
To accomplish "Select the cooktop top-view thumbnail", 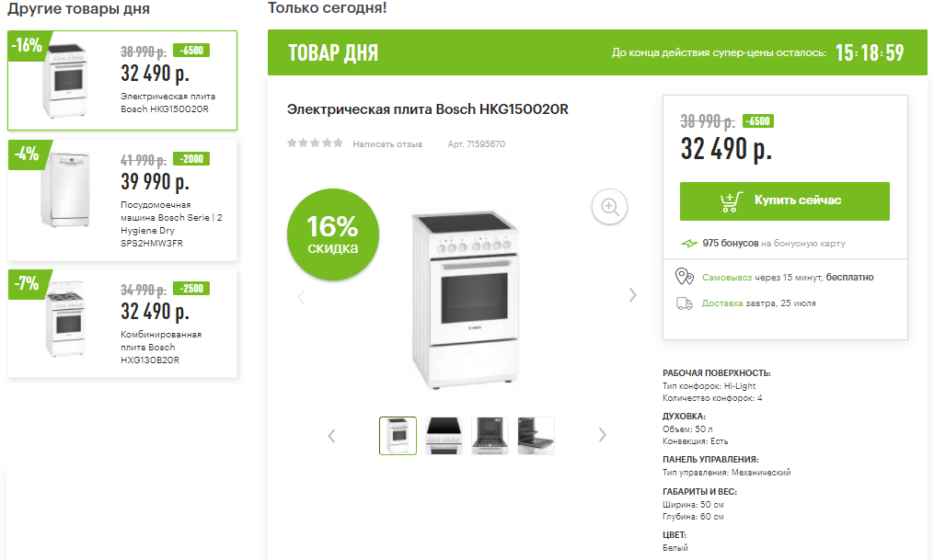I will [444, 436].
